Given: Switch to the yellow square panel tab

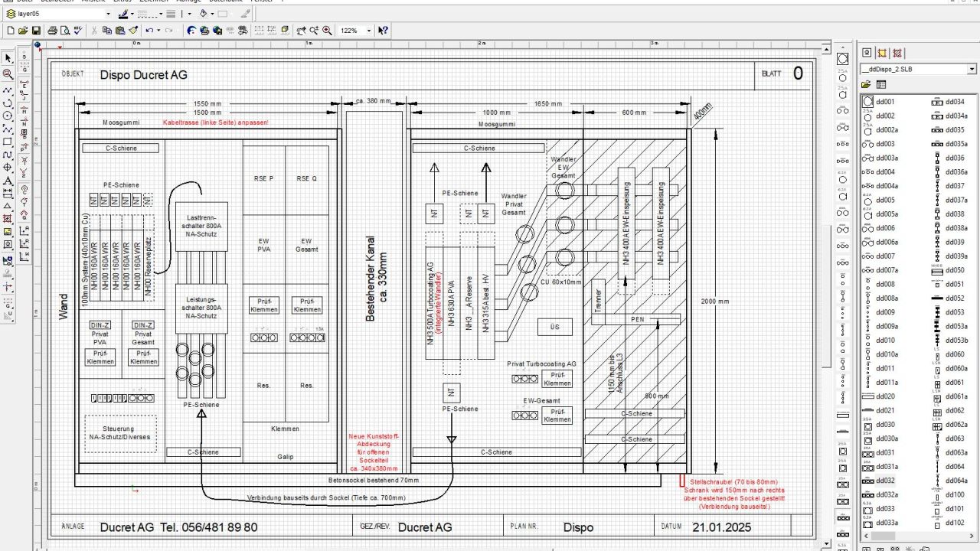Looking at the screenshot, I should tap(882, 53).
